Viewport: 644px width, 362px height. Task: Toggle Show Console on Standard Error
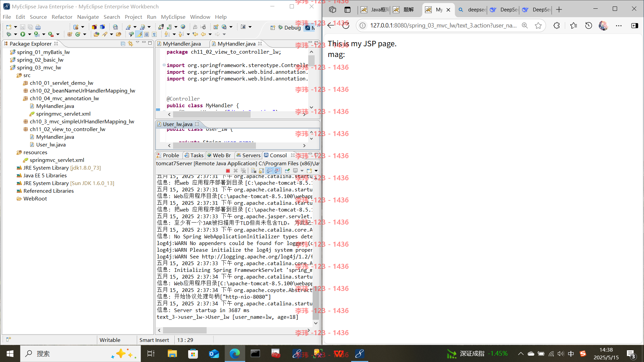277,171
